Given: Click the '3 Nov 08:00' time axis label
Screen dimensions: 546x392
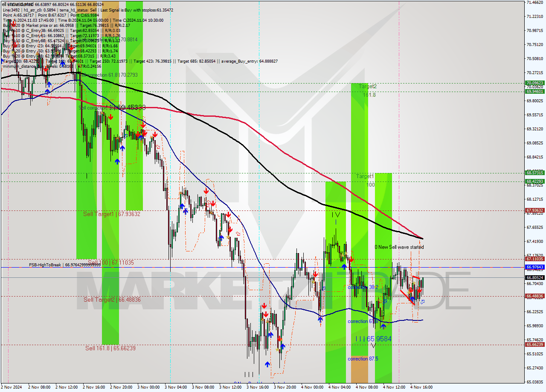Looking at the screenshot, I should (x=203, y=387).
